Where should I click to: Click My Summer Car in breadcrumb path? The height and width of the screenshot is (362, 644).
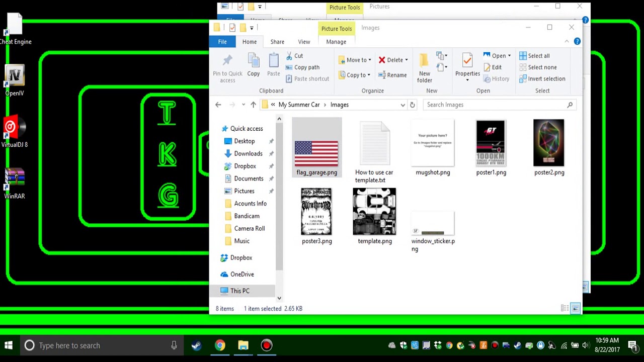point(299,105)
